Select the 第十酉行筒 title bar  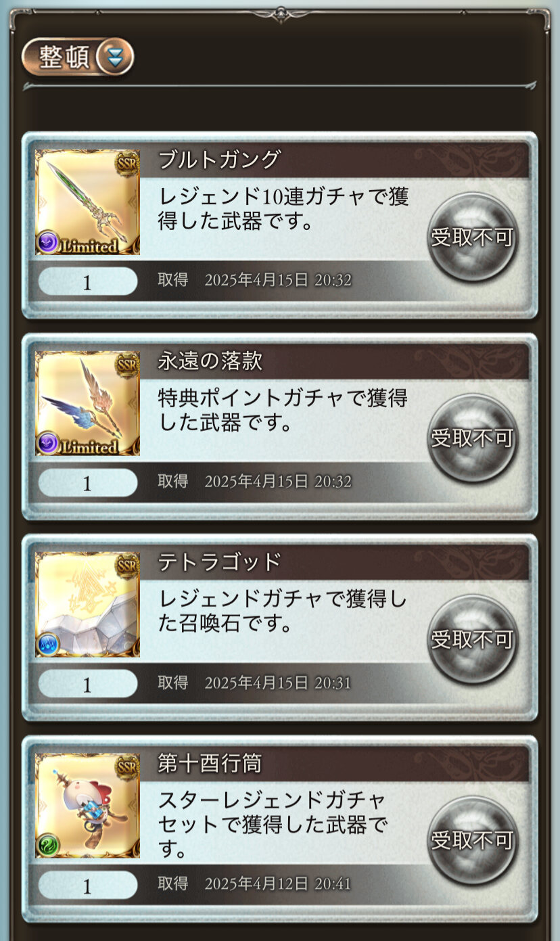coord(335,763)
